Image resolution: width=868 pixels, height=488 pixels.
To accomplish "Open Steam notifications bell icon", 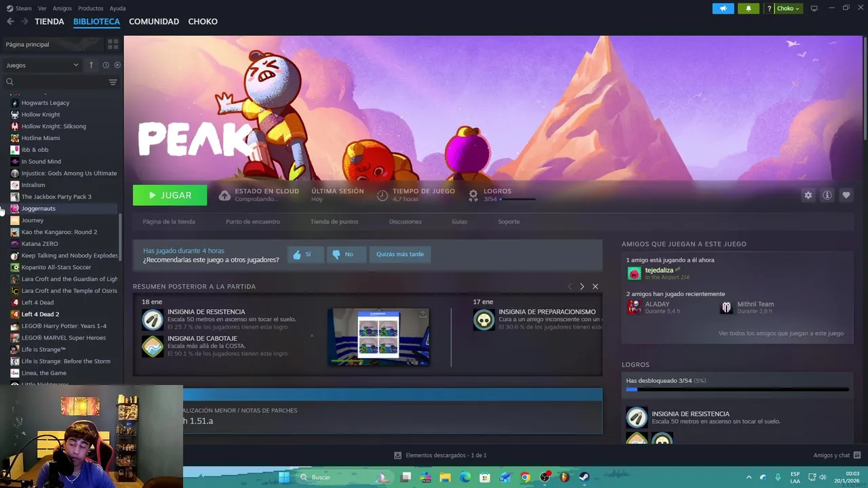I will pos(749,8).
